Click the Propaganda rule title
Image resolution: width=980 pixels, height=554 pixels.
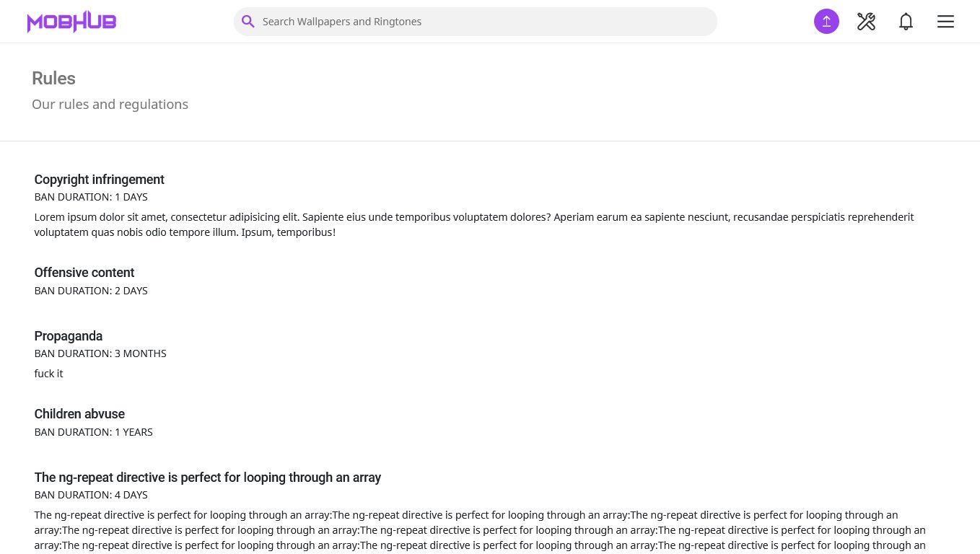click(69, 336)
